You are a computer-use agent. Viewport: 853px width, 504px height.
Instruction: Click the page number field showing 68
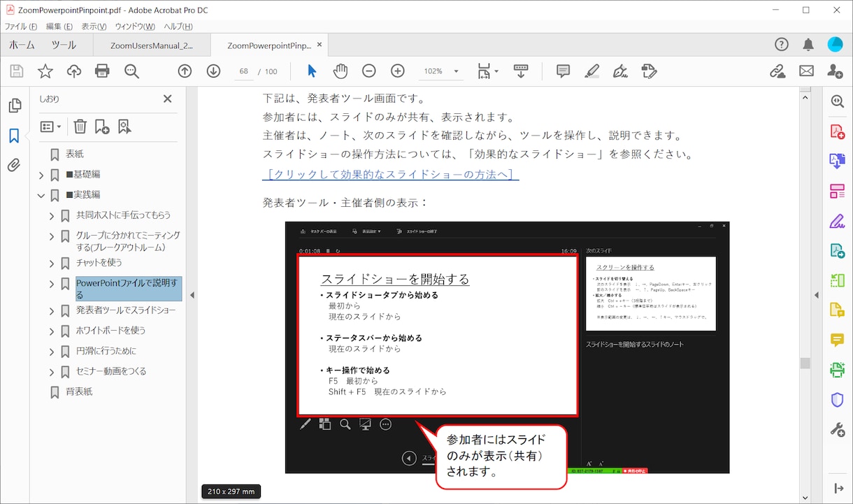244,71
